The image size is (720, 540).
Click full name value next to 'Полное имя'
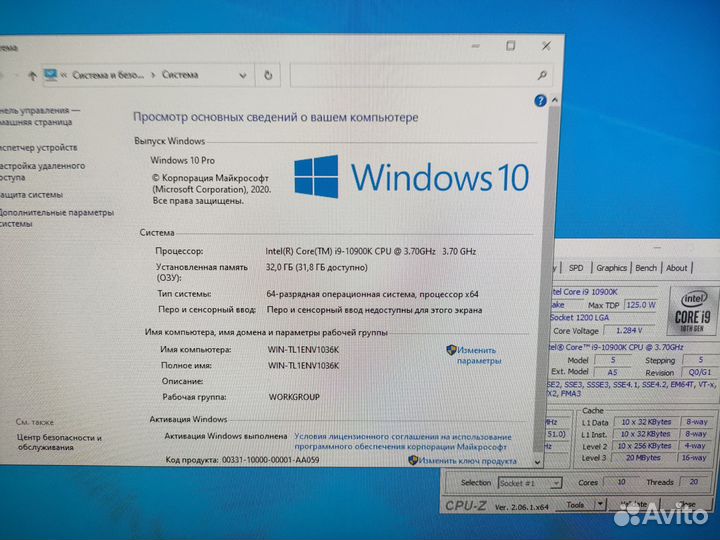[303, 366]
